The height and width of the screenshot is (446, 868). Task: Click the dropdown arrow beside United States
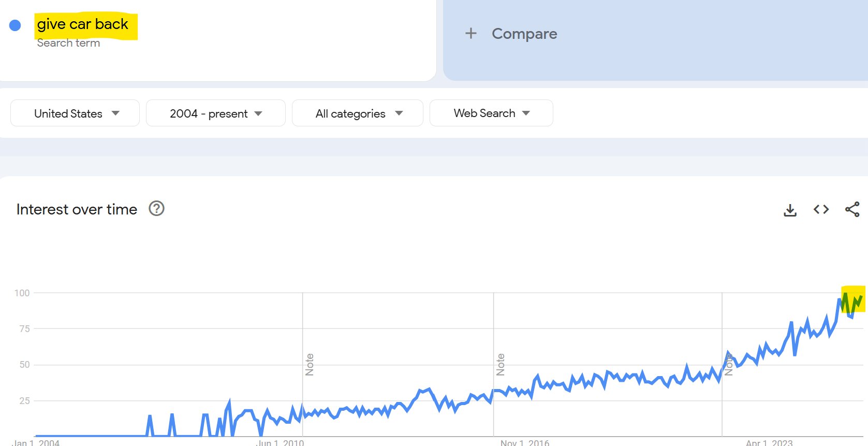115,113
